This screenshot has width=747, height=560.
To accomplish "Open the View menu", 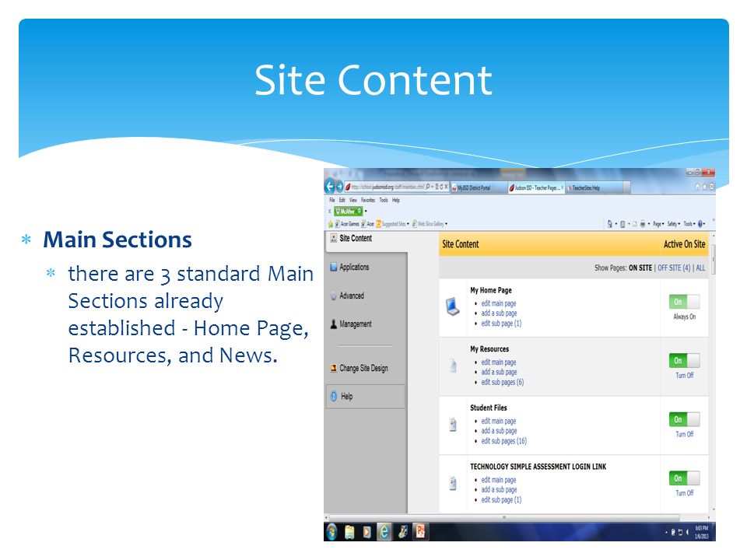I will (353, 201).
